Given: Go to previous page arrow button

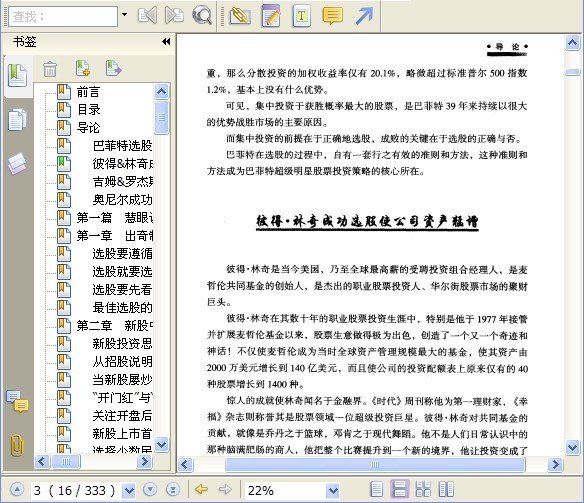Looking at the screenshot, I should click(x=17, y=489).
